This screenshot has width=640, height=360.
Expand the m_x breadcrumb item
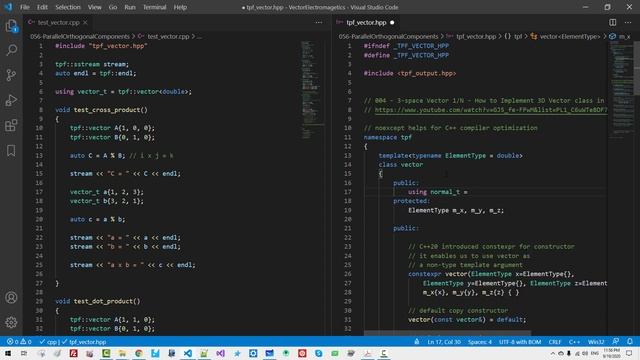620,36
